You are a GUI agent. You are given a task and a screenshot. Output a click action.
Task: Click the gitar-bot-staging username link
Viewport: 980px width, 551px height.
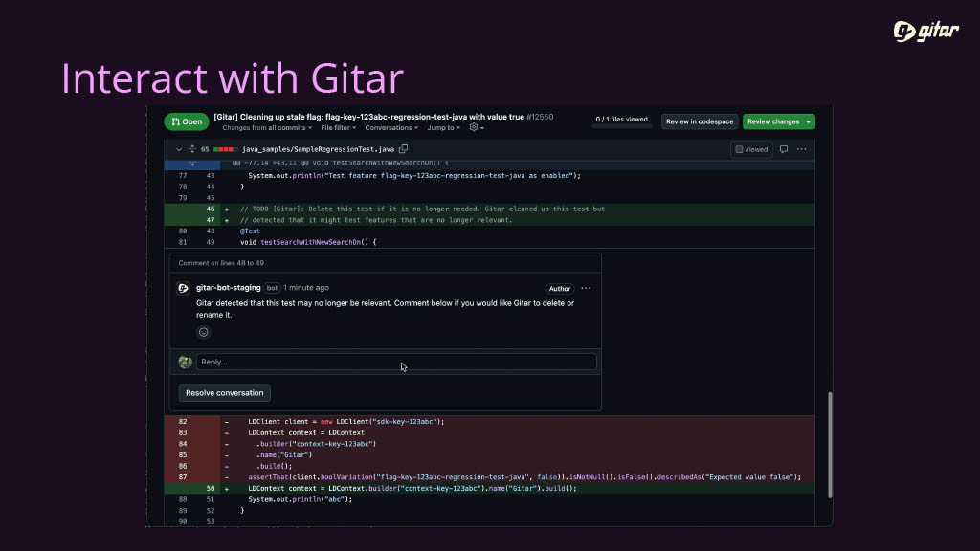pyautogui.click(x=228, y=287)
